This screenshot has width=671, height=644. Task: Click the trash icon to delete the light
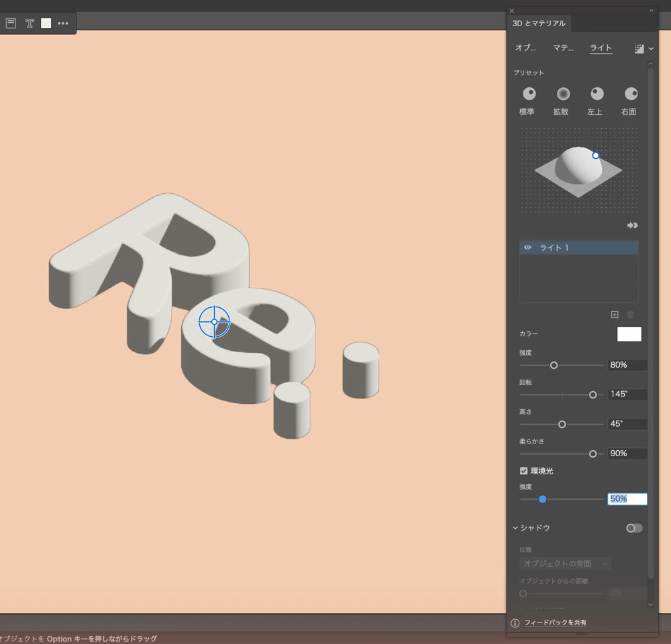point(630,315)
